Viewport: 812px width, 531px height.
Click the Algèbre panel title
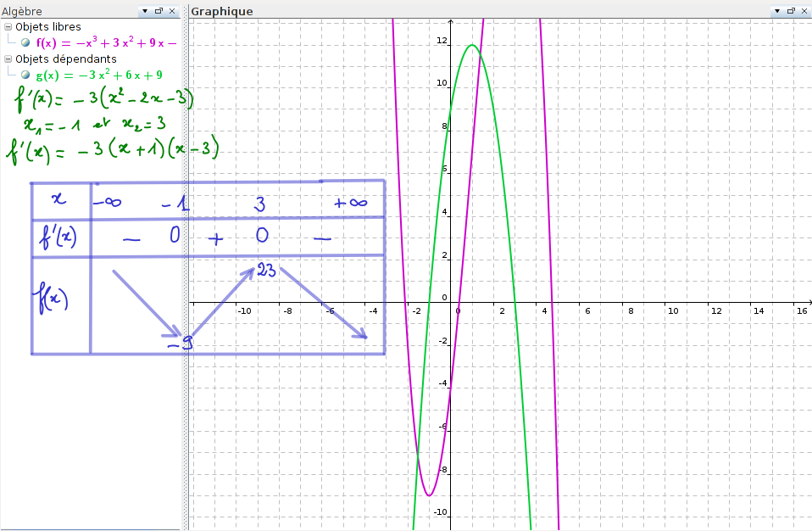(23, 11)
